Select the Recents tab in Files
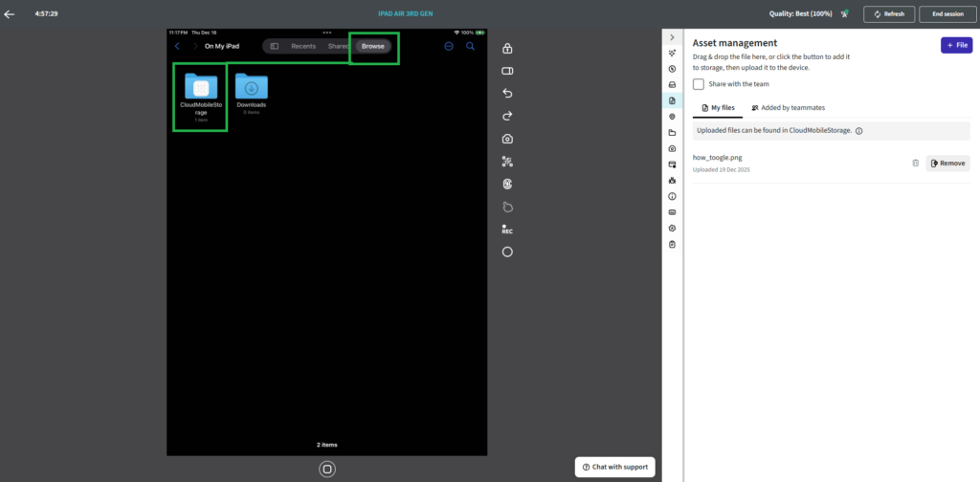980x482 pixels. (303, 46)
